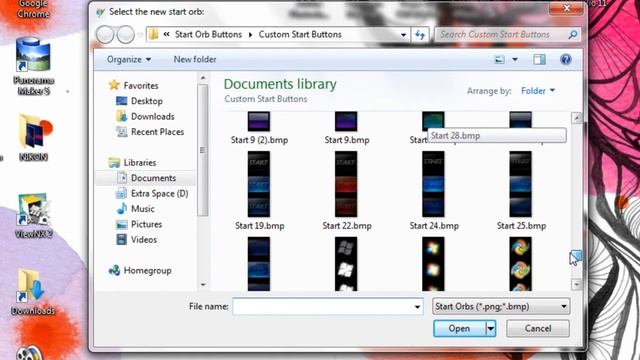Close the Select the new start orb dialog

[567, 8]
